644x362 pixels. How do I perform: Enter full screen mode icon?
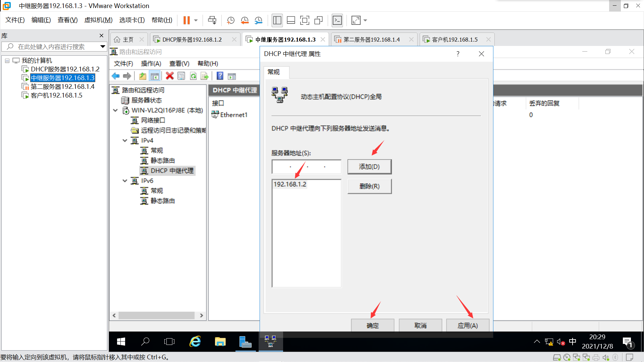[x=305, y=20]
